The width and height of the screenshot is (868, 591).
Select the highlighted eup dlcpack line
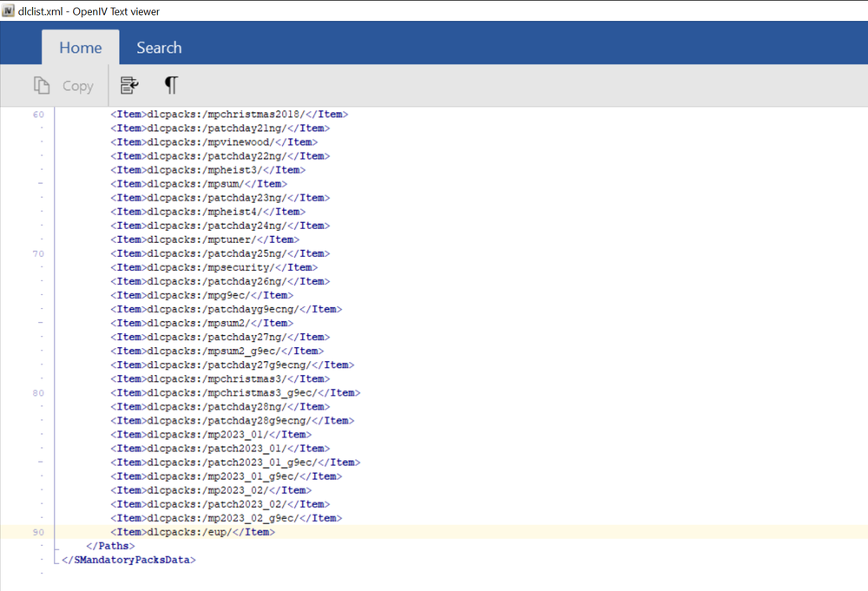pos(193,532)
